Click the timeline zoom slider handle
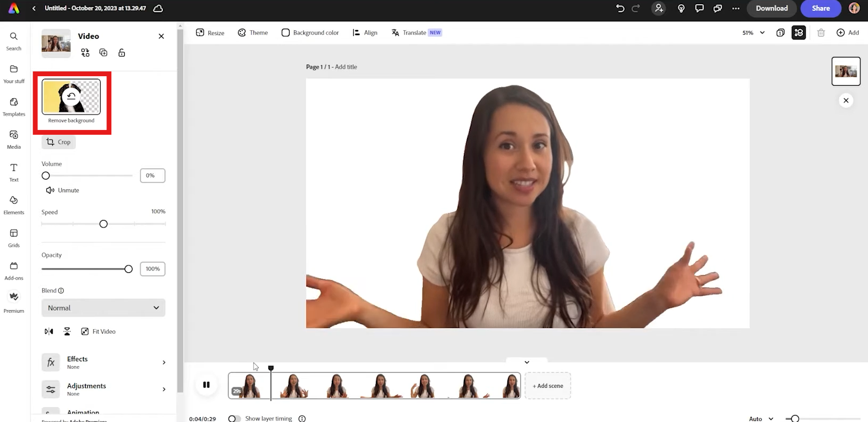The height and width of the screenshot is (422, 868). [795, 419]
